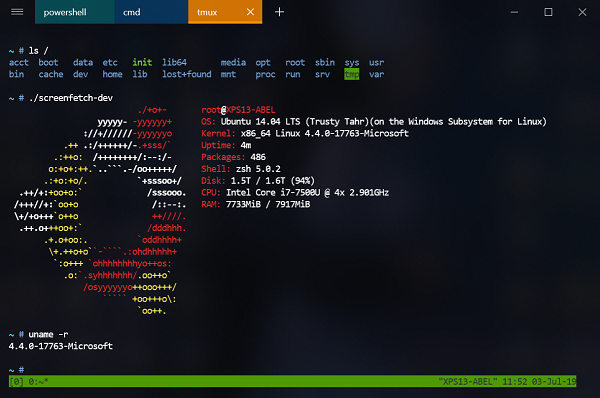
Task: Click the media directory name
Action: (x=233, y=62)
